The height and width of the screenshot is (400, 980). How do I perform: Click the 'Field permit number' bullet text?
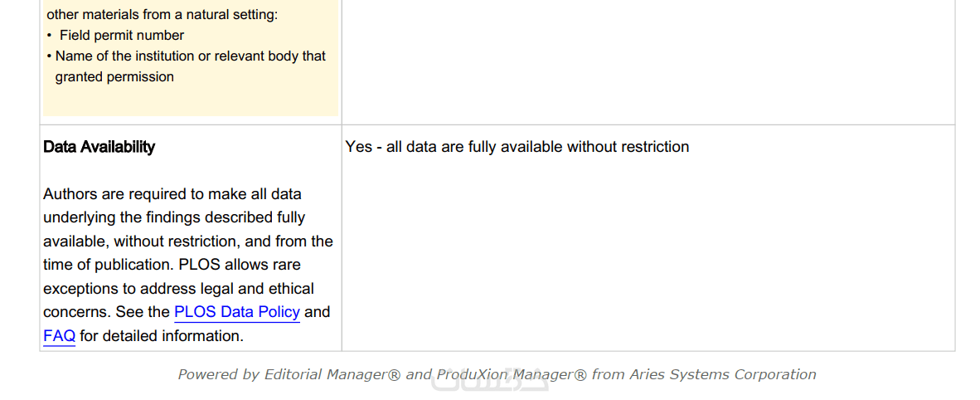[122, 35]
